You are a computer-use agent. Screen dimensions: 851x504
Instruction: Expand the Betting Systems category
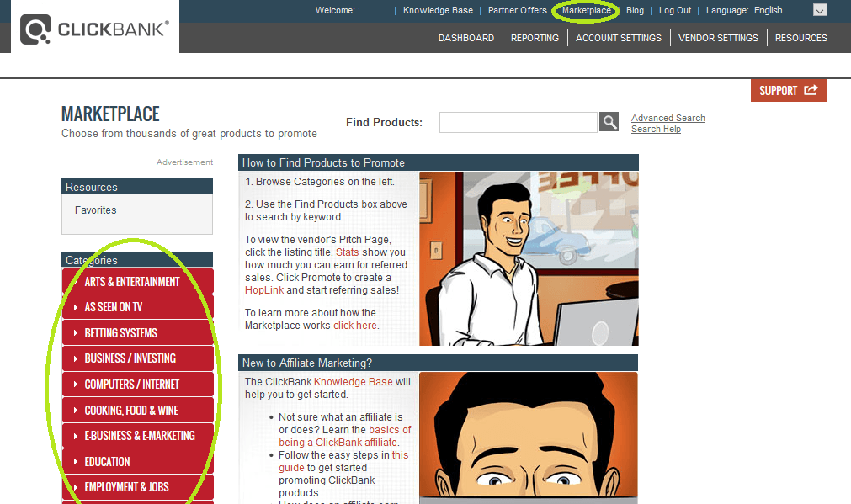(x=121, y=333)
